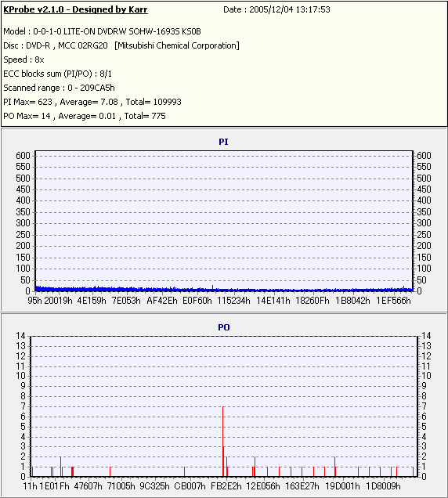Click the small PI spike near E0F60h

212,287
